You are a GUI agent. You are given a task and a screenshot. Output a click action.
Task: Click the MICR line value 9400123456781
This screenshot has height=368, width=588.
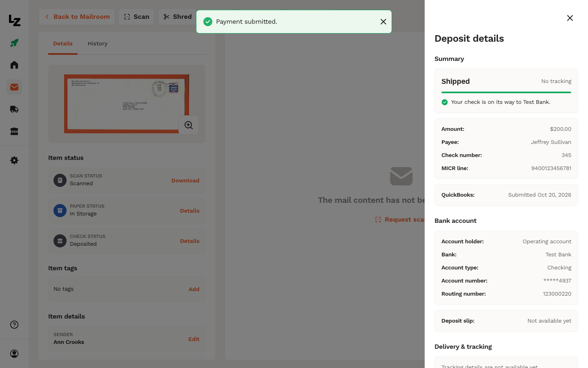click(551, 168)
